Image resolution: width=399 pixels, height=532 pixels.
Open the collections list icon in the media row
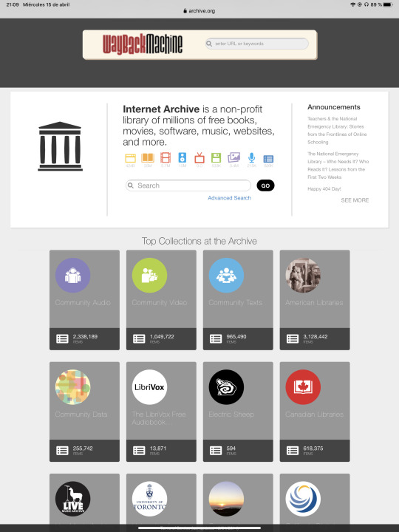click(268, 159)
